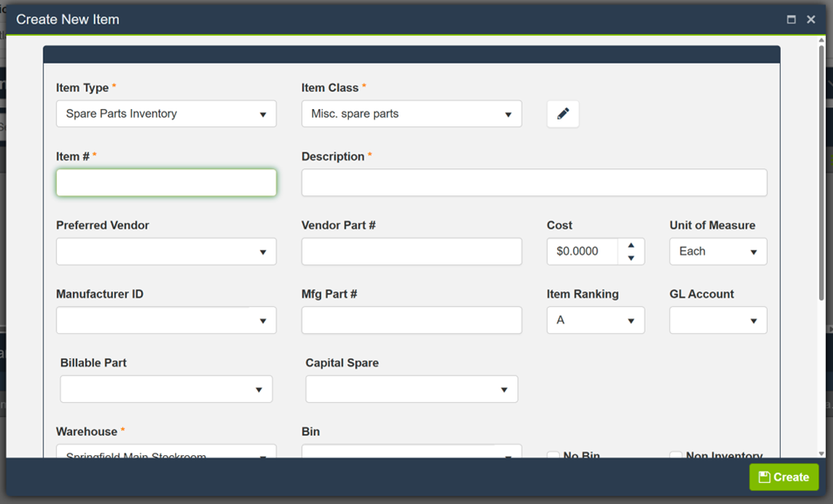Maximize the Create New Item dialog

pos(791,19)
